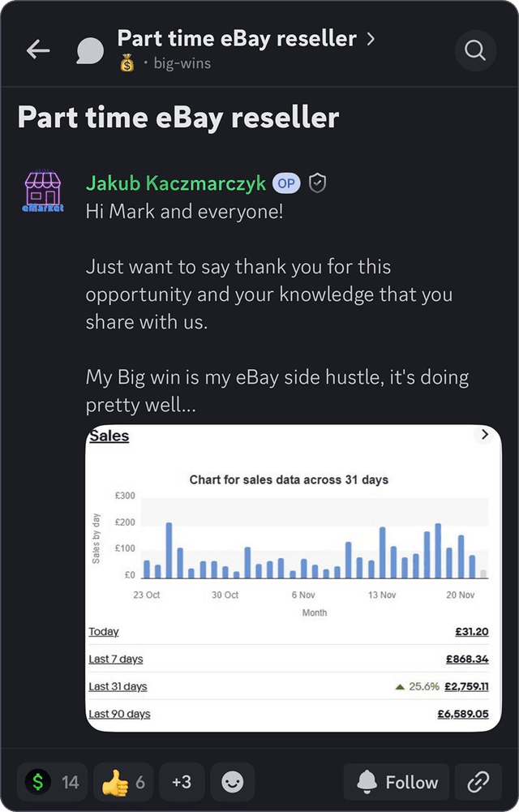This screenshot has height=812, width=519.
Task: Click the money bag emoji next to big-wins
Action: [x=126, y=62]
